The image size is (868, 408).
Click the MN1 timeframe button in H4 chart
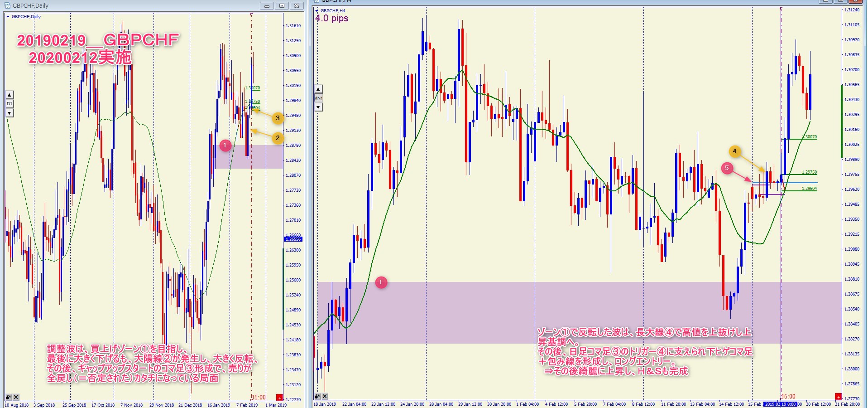point(318,98)
